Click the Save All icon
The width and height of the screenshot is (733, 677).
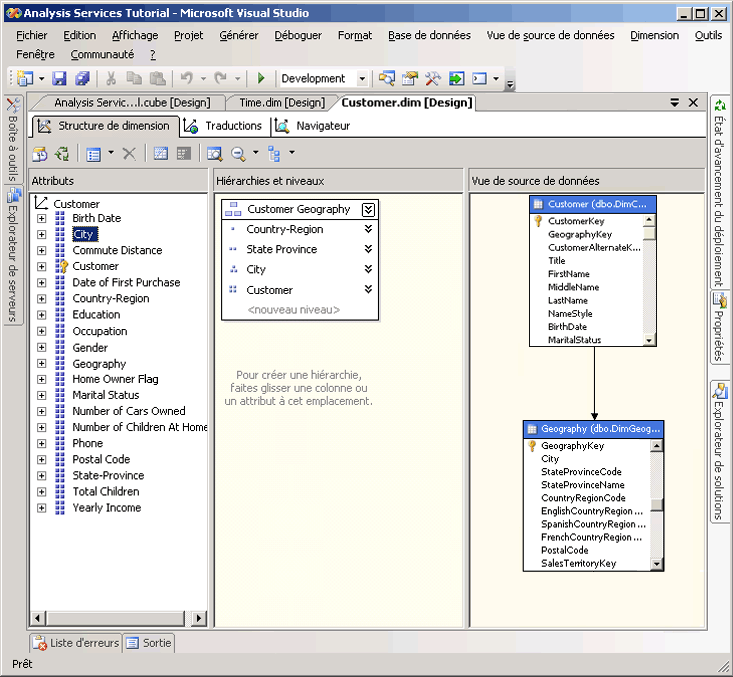tap(82, 78)
